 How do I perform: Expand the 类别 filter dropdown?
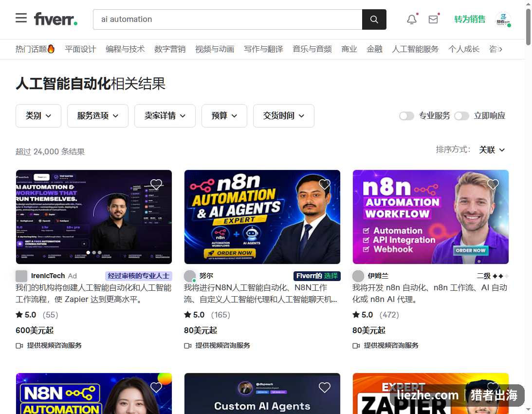[38, 116]
